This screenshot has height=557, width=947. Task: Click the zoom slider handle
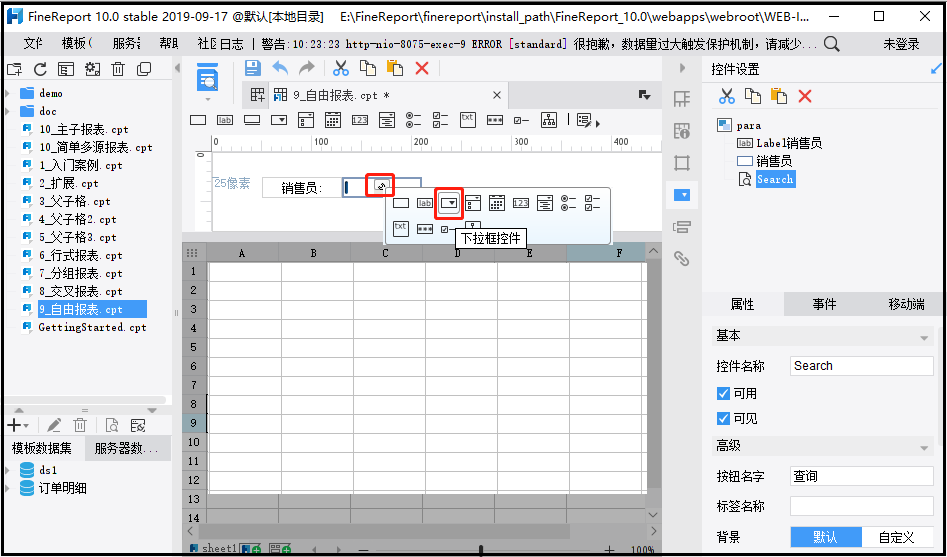(481, 550)
